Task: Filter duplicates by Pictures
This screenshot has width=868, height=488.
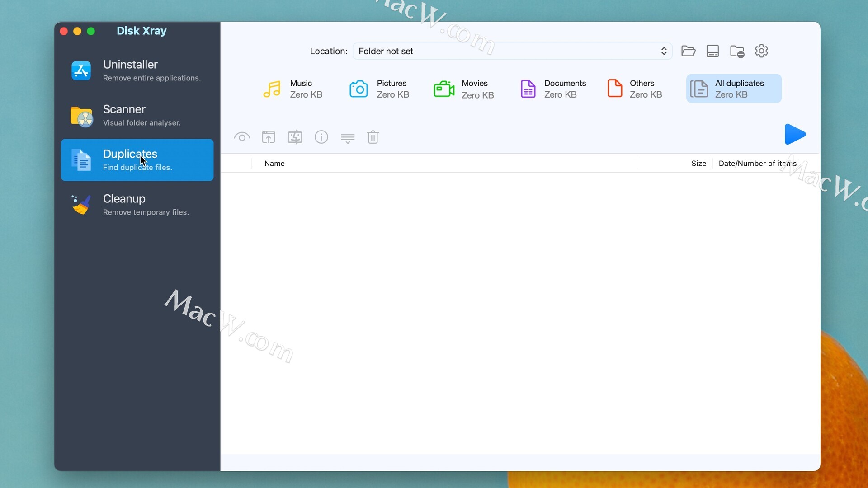Action: pos(379,89)
